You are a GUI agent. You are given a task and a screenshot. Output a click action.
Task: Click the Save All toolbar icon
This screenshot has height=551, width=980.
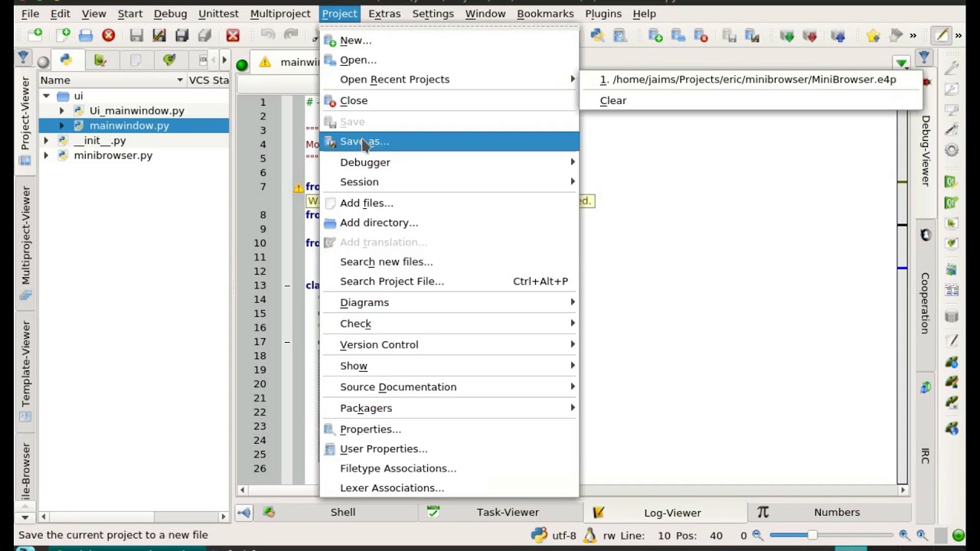(x=182, y=35)
